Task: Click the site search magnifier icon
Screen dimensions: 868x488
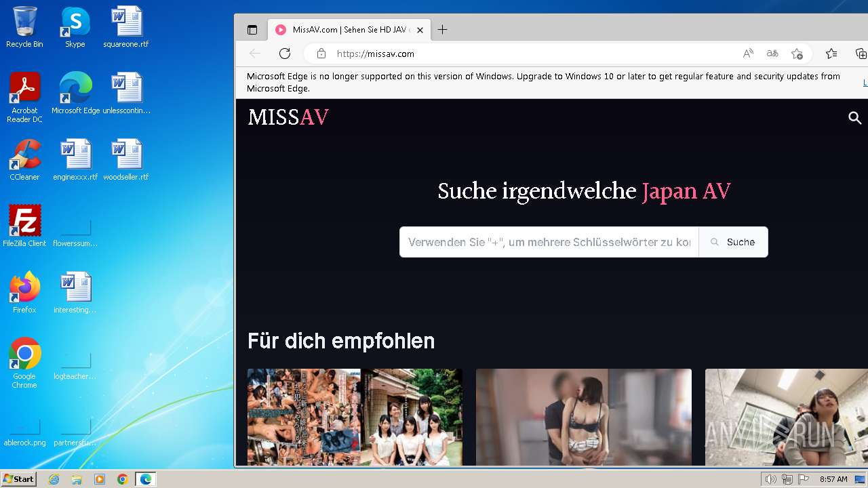Action: pyautogui.click(x=855, y=118)
